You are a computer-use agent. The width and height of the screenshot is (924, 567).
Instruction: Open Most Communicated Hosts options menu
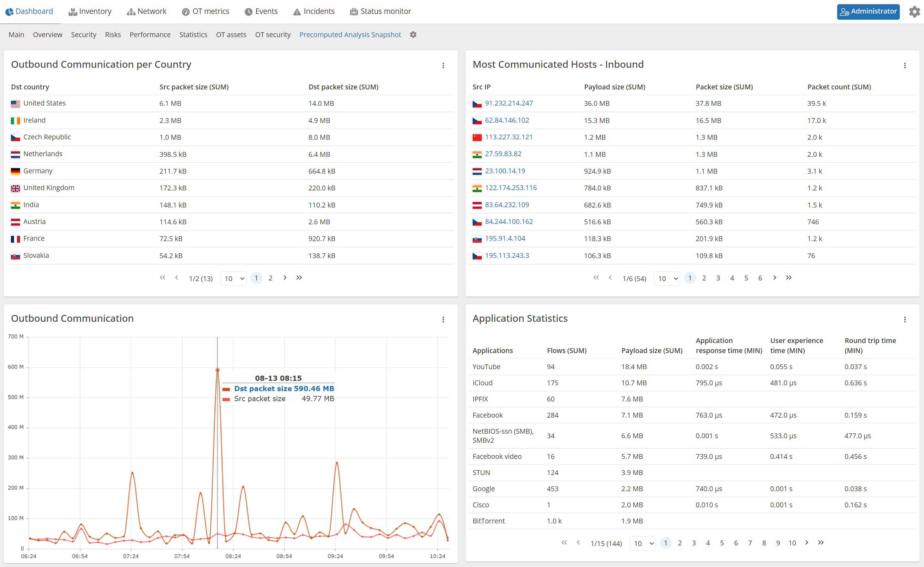coord(905,66)
